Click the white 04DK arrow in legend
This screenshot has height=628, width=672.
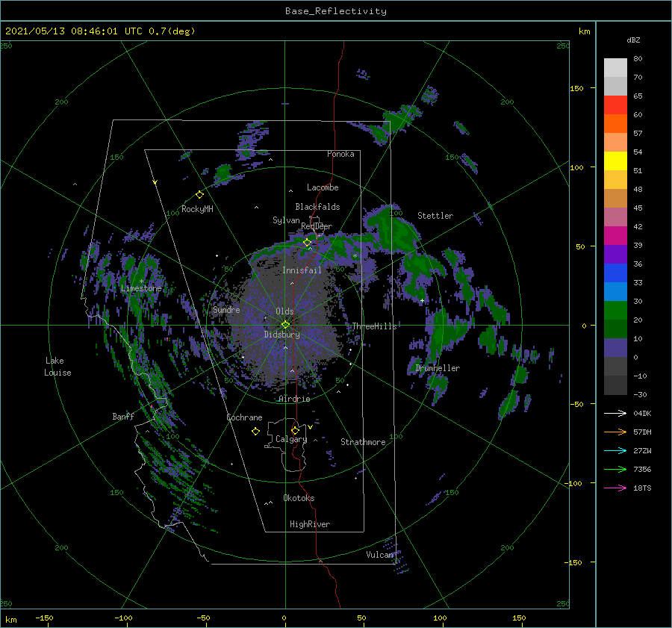[615, 413]
